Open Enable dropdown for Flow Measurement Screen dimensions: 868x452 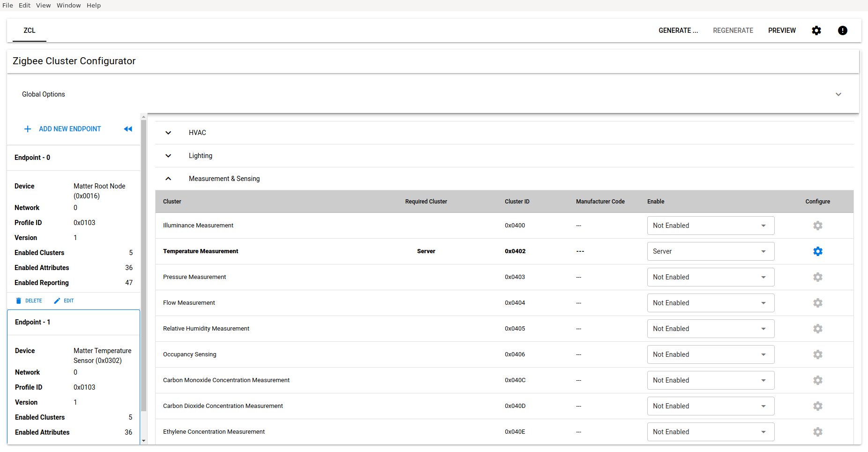tap(710, 303)
